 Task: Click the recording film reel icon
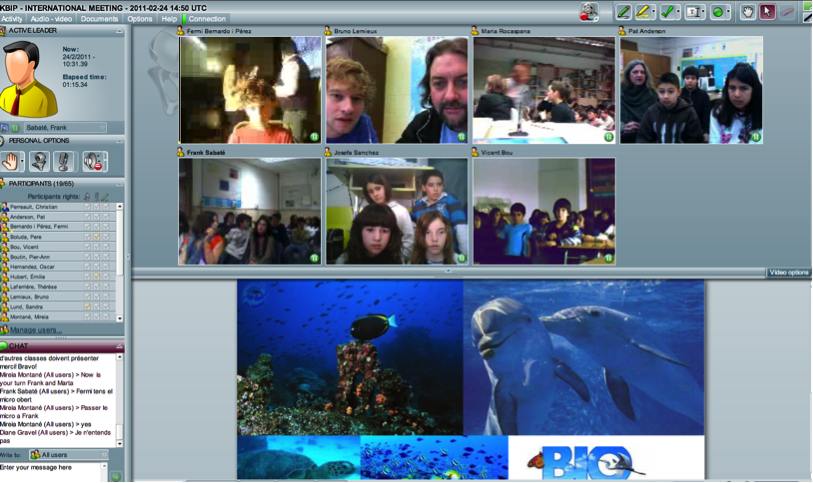589,12
